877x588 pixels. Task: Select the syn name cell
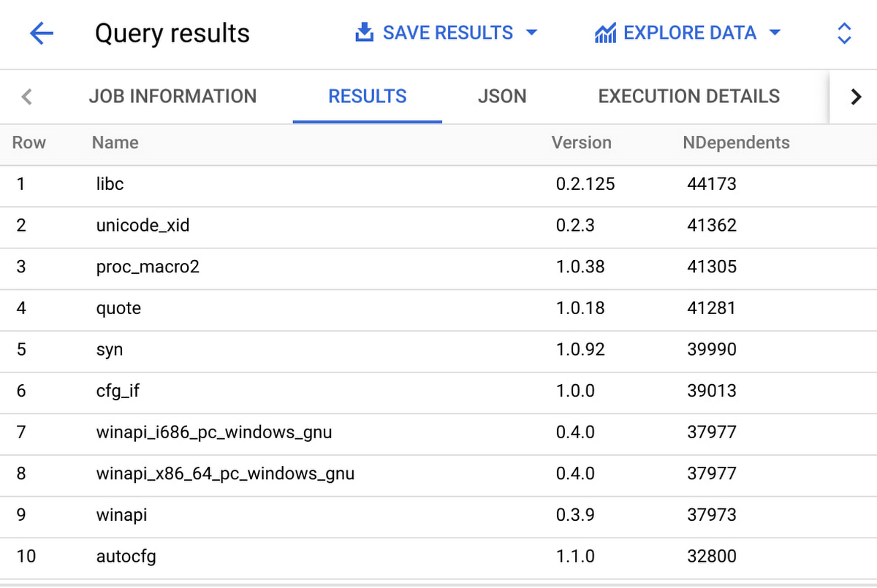[110, 350]
